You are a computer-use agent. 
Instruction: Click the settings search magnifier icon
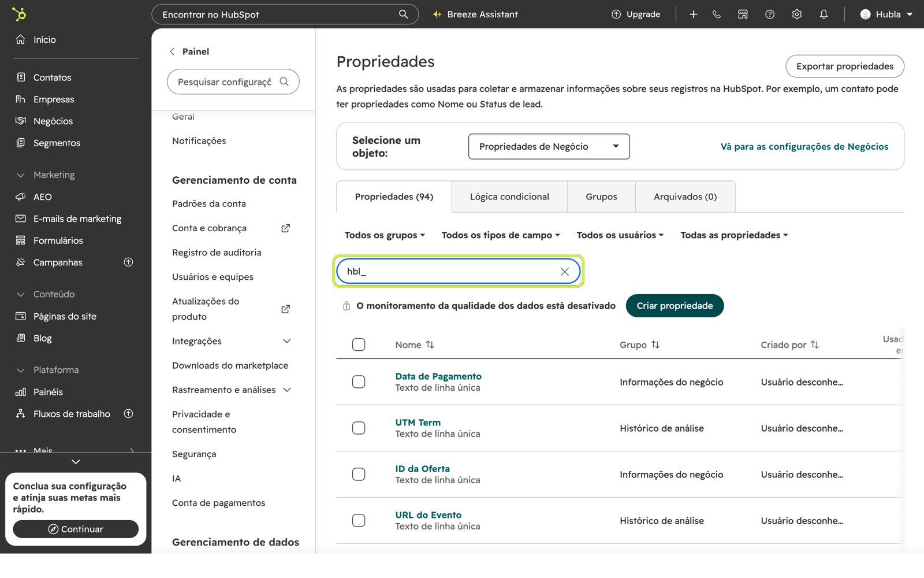(284, 81)
